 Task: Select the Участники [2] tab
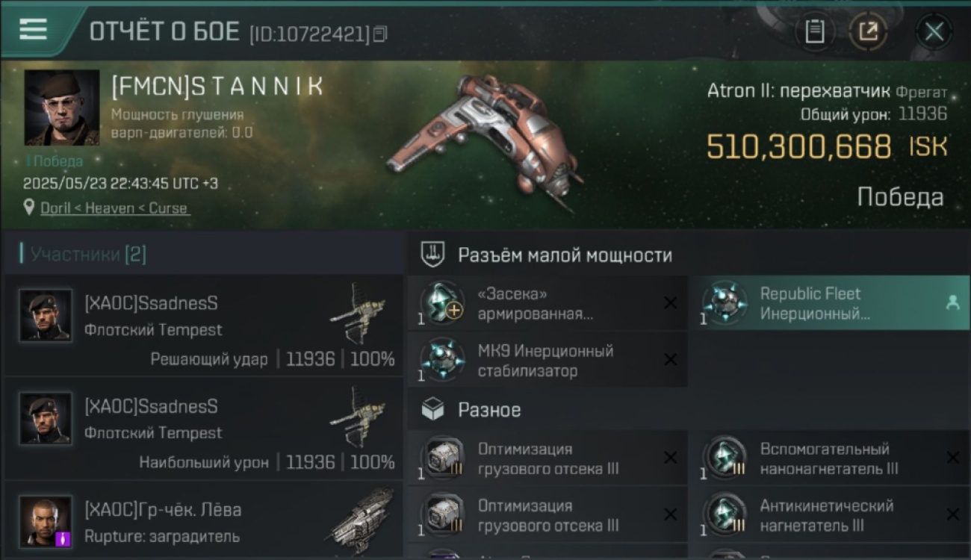point(84,254)
